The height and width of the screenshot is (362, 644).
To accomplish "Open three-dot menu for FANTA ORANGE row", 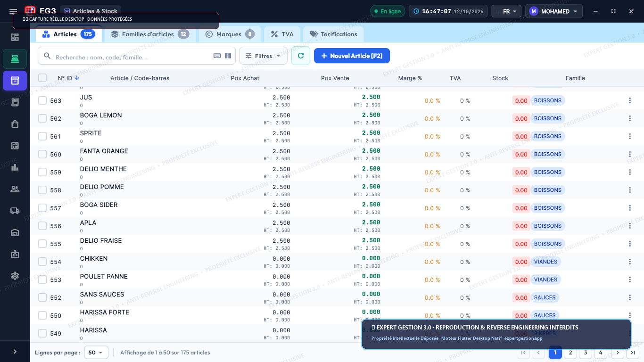I will pos(630,154).
